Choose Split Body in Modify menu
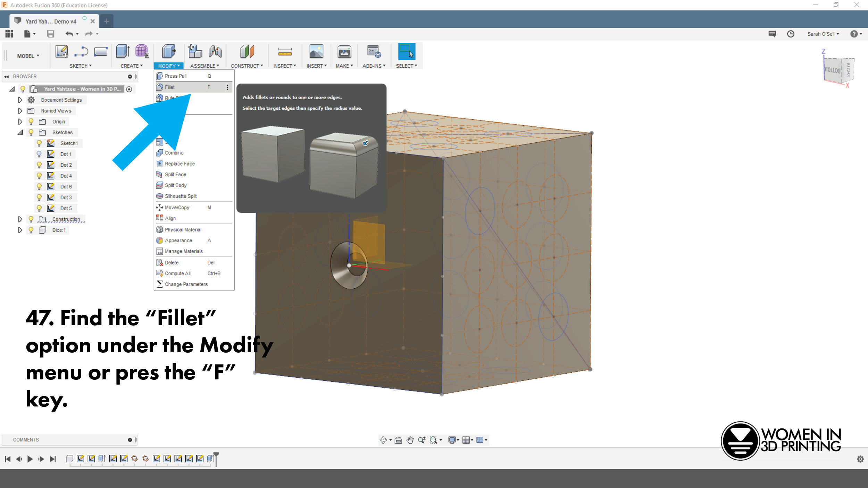This screenshot has height=488, width=868. coord(193,185)
